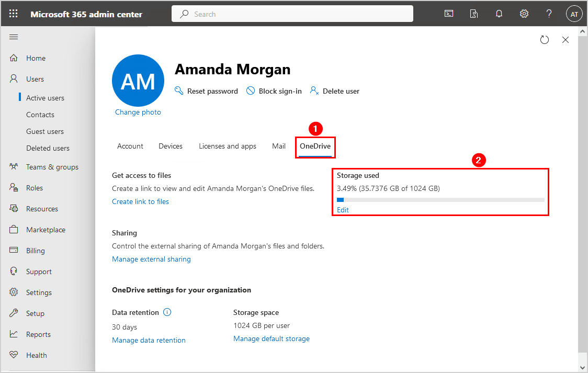
Task: Click into the Search box
Action: coord(292,14)
